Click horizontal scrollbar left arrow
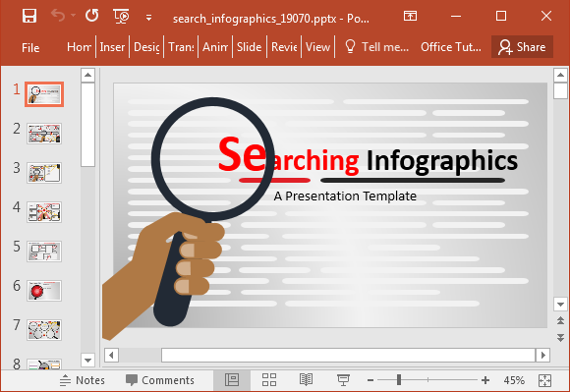This screenshot has width=570, height=392. point(112,355)
